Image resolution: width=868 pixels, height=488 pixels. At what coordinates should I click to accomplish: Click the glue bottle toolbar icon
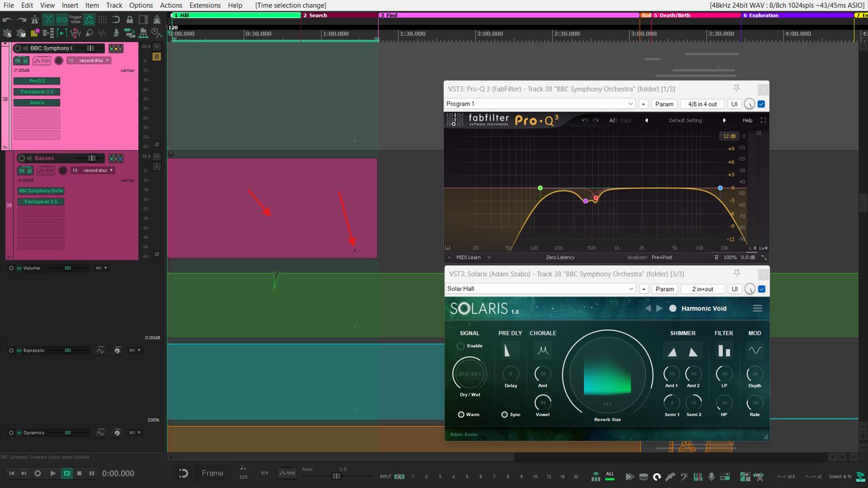(89, 33)
